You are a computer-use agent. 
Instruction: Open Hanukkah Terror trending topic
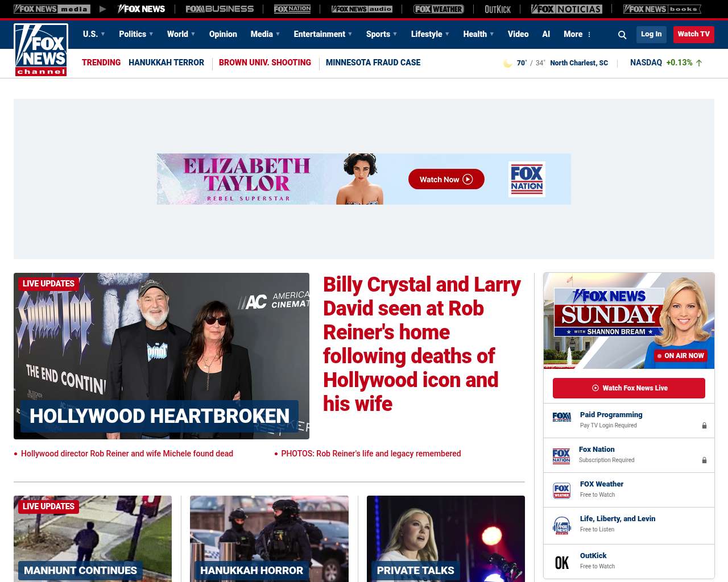166,63
